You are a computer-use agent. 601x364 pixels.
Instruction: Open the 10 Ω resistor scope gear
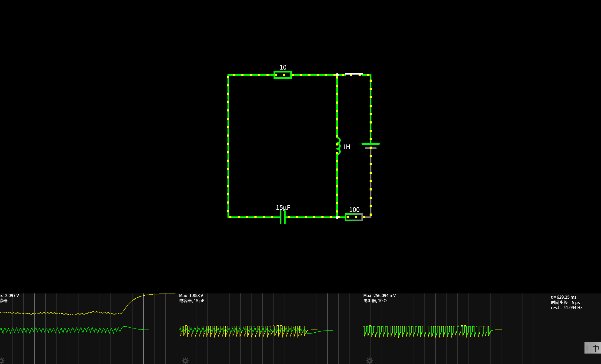(369, 360)
